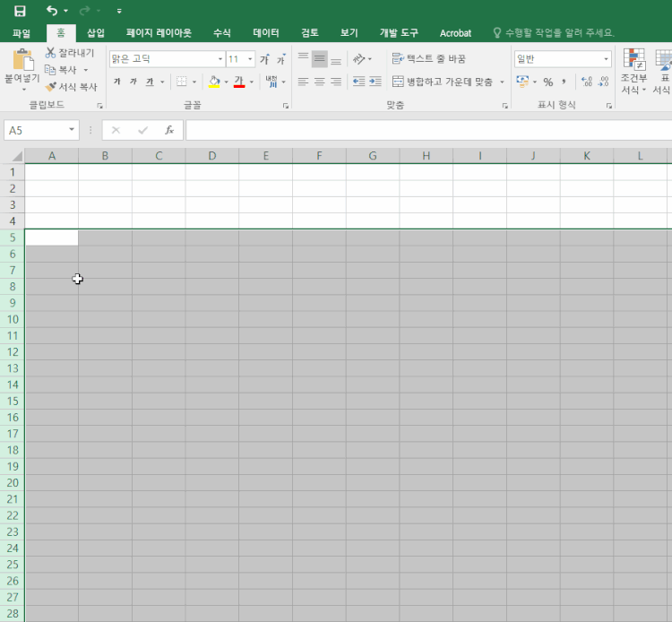Toggle underline formatting

coord(150,82)
